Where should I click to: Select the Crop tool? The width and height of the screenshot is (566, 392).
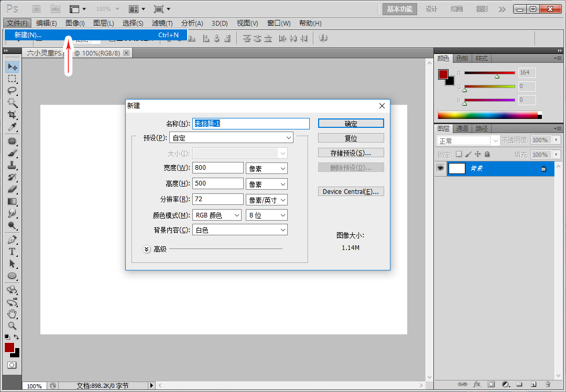point(12,115)
